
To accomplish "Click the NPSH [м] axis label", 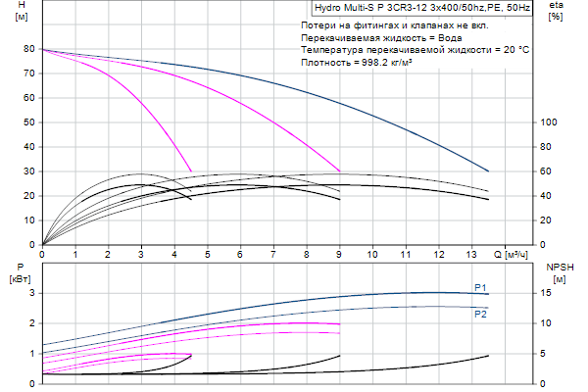I will tap(558, 272).
